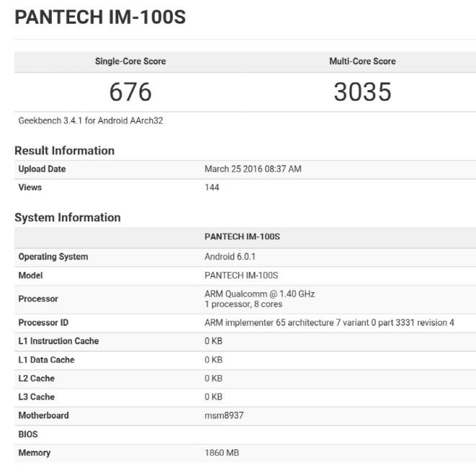Click the PANTECH IM-100S table column header

coord(242,237)
